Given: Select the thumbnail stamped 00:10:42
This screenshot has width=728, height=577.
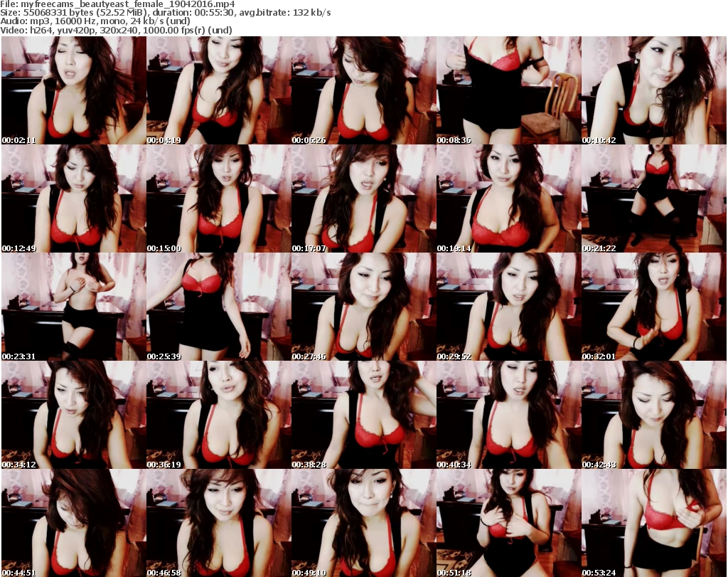Looking at the screenshot, I should pos(654,90).
